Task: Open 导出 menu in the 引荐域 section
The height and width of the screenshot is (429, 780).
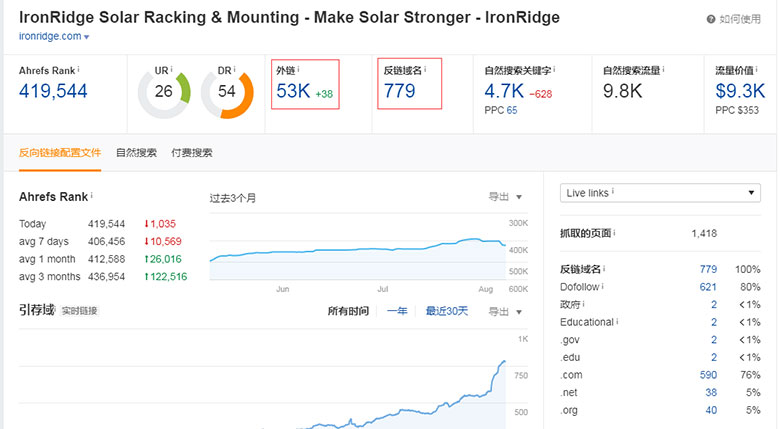Action: pyautogui.click(x=504, y=311)
